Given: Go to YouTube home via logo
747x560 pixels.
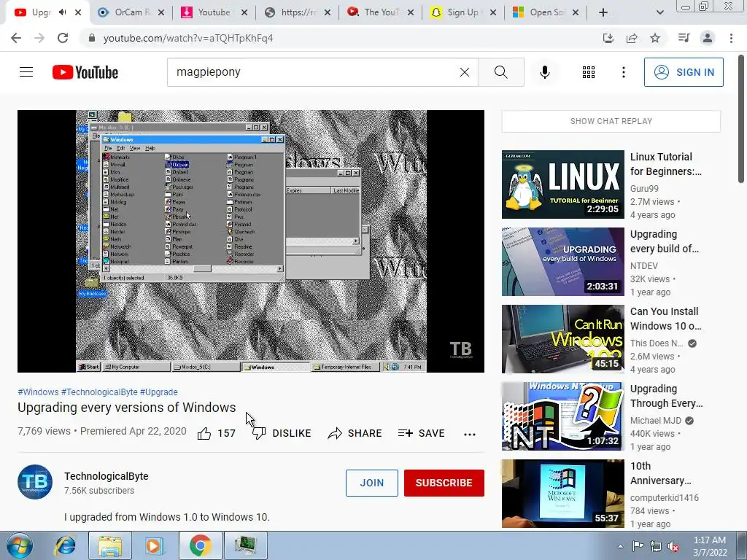Looking at the screenshot, I should point(85,72).
